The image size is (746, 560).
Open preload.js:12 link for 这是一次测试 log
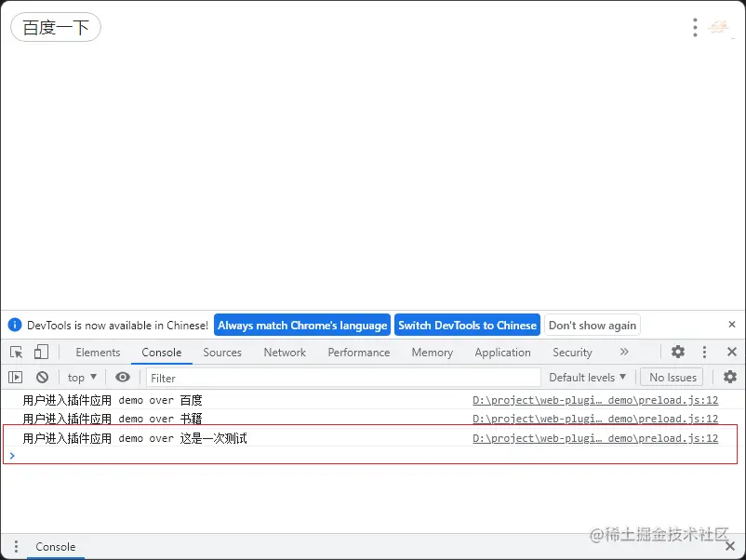coord(595,438)
